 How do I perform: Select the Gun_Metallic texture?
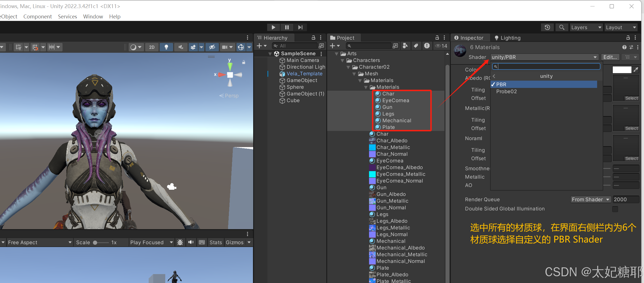pos(389,201)
